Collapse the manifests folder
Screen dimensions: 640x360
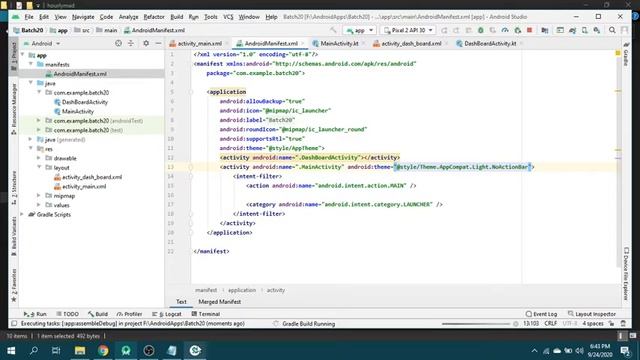point(31,64)
